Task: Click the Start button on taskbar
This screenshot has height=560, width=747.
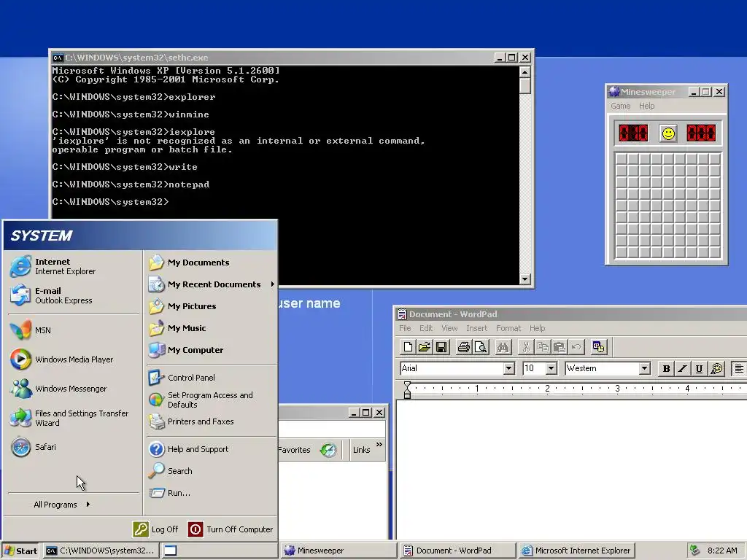Action: tap(20, 551)
